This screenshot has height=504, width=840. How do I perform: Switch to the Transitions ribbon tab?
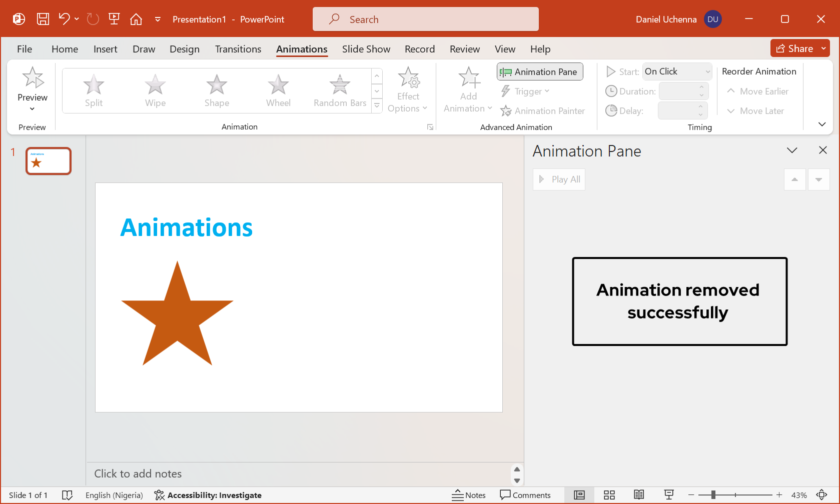tap(238, 49)
